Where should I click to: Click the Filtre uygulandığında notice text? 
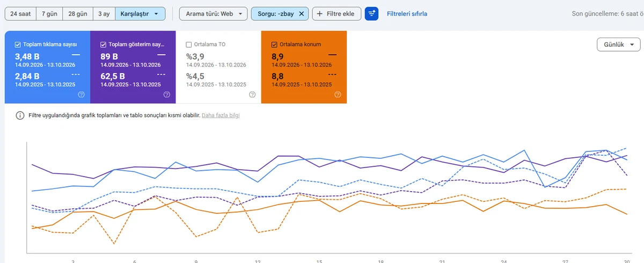click(x=114, y=115)
